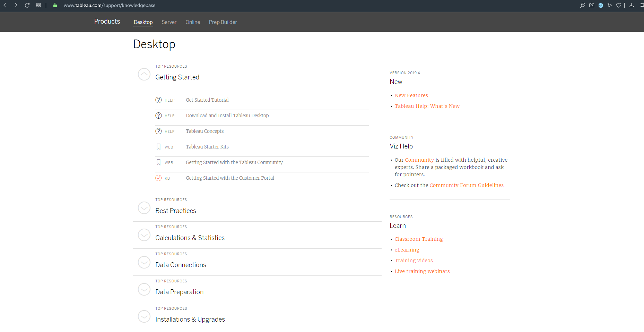
Task: Expand the Installations & Upgrades section
Action: pos(144,316)
